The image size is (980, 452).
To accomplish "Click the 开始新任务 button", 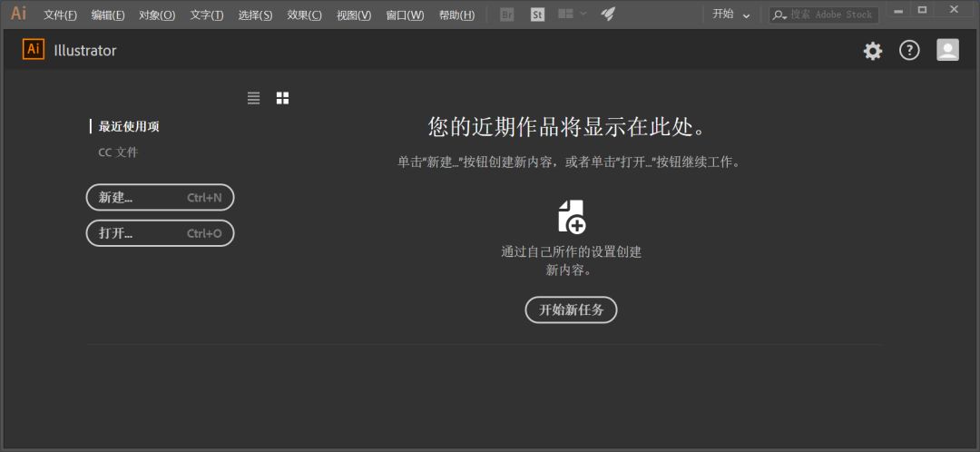I will tap(572, 310).
